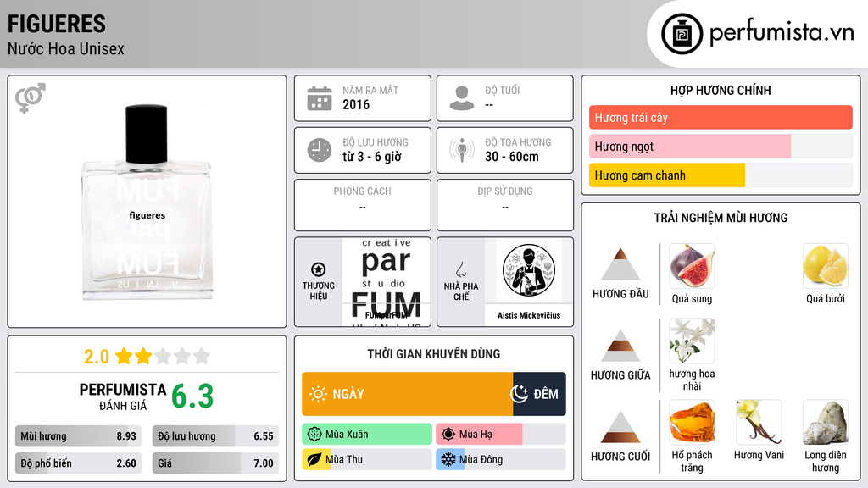Viewport: 868px width, 488px height.
Task: Click the perfumista.vn bottle logo icon
Action: coord(682,34)
